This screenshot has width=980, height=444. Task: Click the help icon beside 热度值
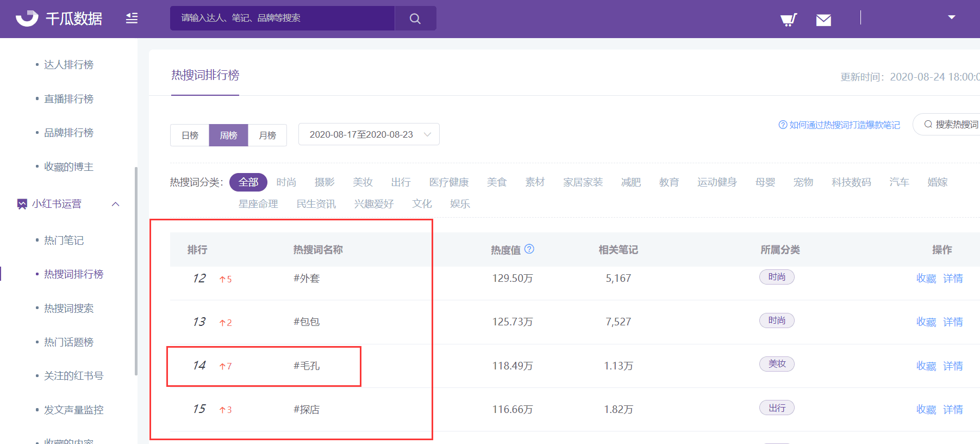pyautogui.click(x=529, y=249)
